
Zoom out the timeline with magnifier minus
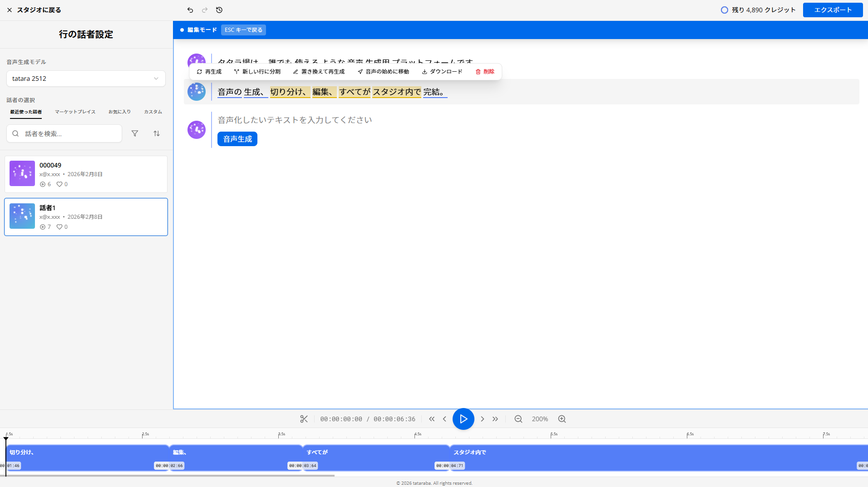click(518, 419)
